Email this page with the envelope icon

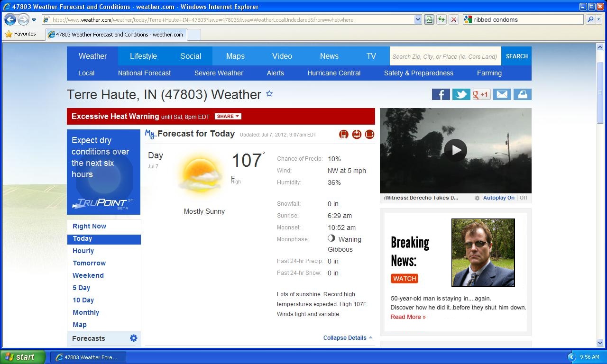coord(502,94)
